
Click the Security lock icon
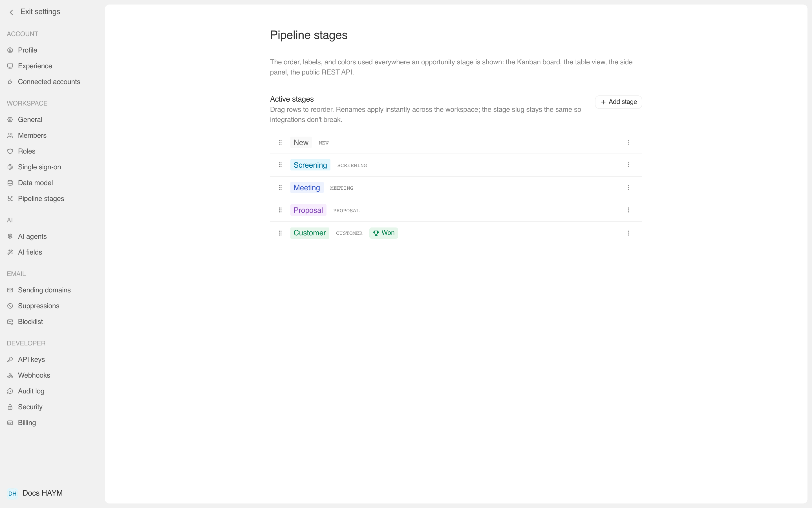(x=10, y=407)
